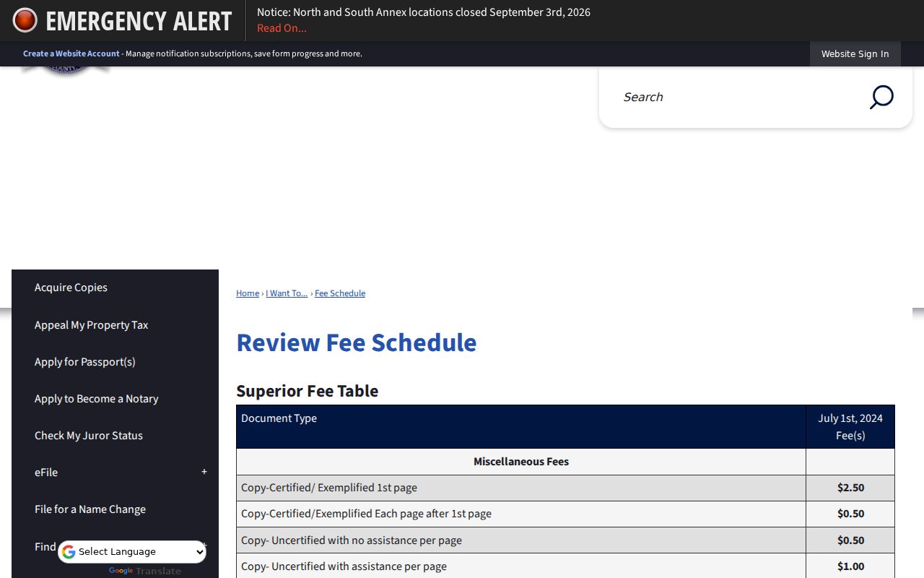Image resolution: width=924 pixels, height=578 pixels.
Task: Click the Google logo in the translate widget
Action: click(x=69, y=552)
